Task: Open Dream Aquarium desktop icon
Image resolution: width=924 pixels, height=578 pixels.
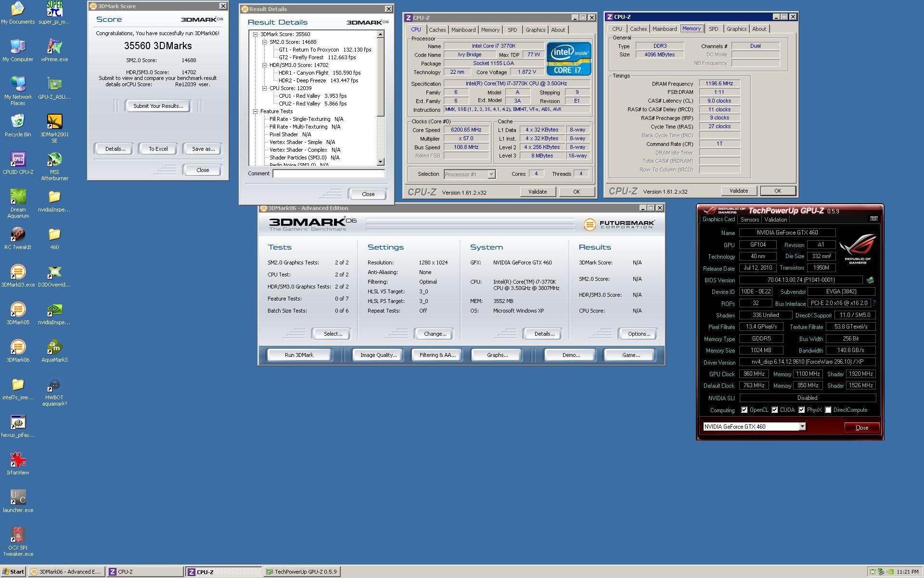Action: click(x=18, y=203)
